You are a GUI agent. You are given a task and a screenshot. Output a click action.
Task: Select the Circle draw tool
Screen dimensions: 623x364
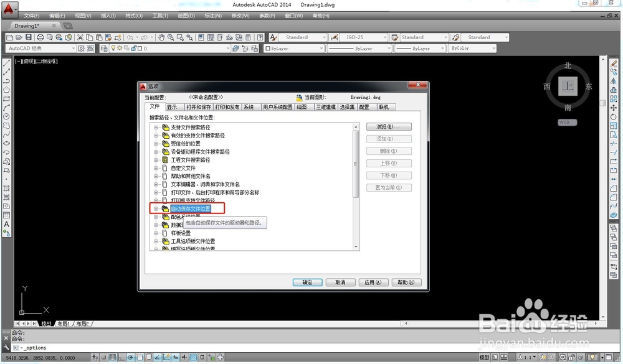click(x=6, y=116)
